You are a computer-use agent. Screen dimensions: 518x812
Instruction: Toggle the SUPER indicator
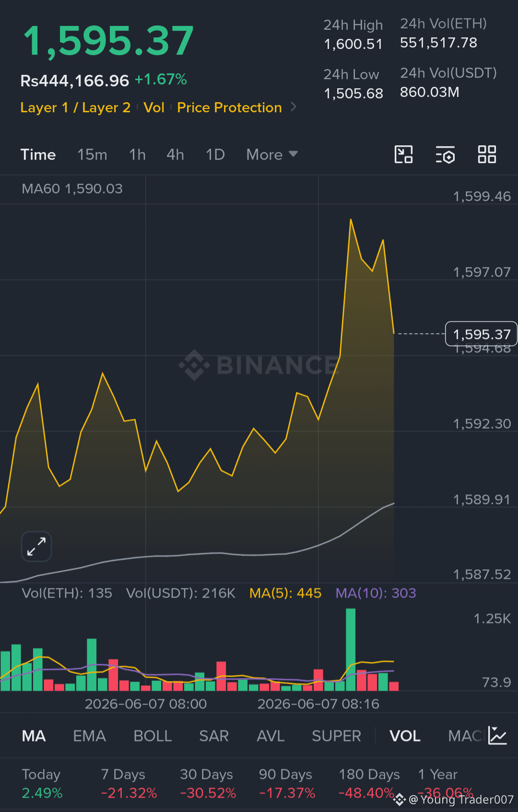point(336,736)
